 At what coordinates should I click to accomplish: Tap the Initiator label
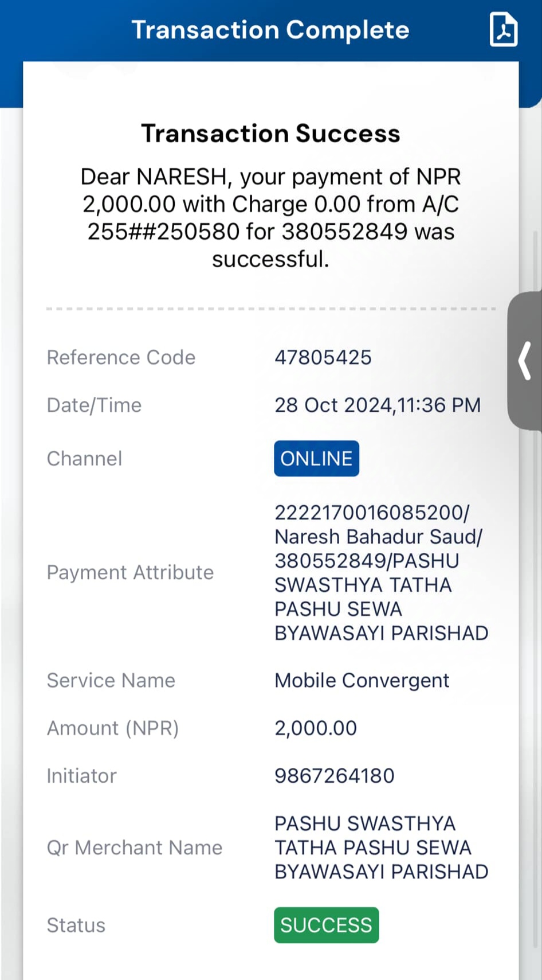tap(81, 776)
